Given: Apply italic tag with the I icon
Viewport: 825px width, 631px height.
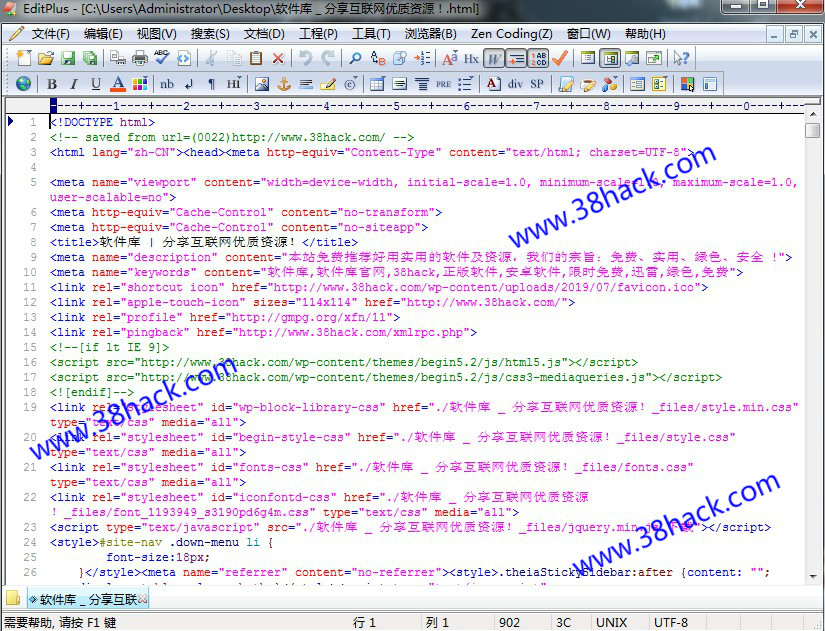Looking at the screenshot, I should (74, 84).
